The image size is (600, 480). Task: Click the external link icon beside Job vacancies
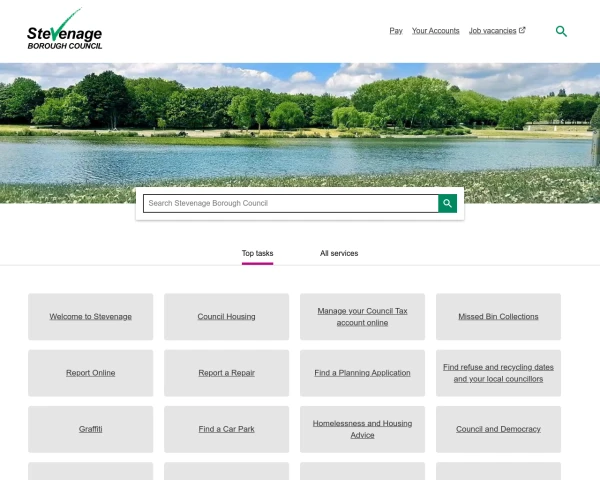522,30
